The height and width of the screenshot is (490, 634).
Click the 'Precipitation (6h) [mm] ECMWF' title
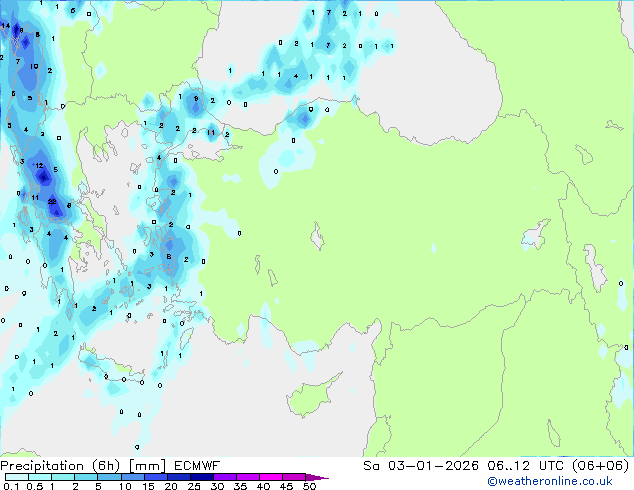(x=110, y=466)
